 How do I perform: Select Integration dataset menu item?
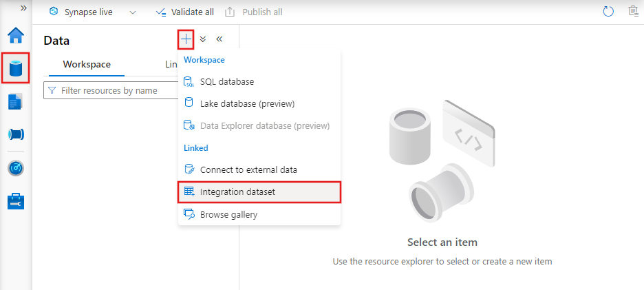[x=237, y=191]
